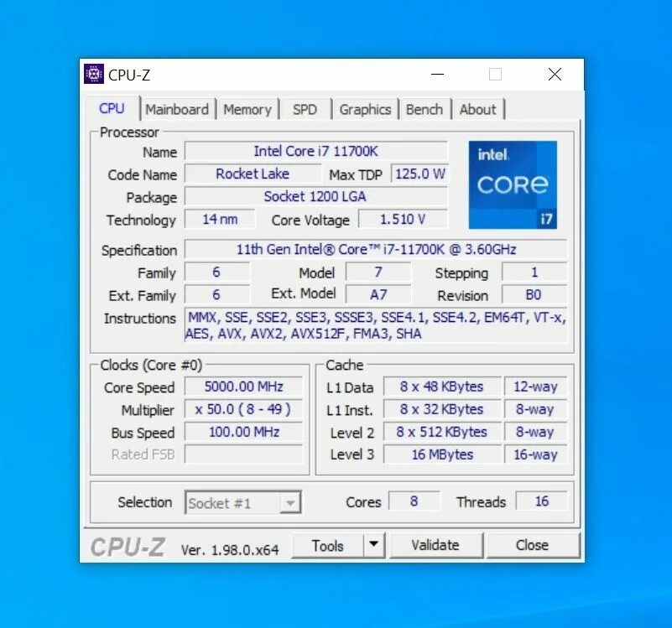Click the Tools button
This screenshot has height=628, width=672.
[x=328, y=545]
